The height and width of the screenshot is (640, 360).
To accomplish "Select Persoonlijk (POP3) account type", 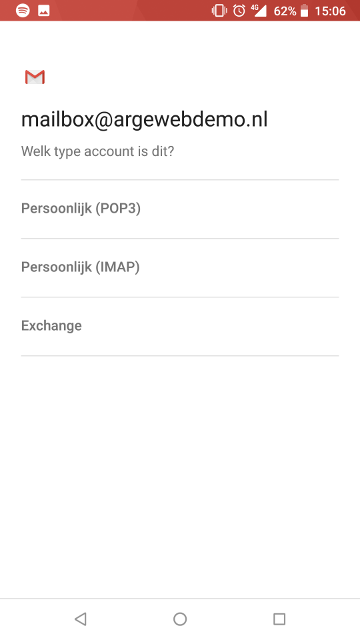I will pos(180,209).
